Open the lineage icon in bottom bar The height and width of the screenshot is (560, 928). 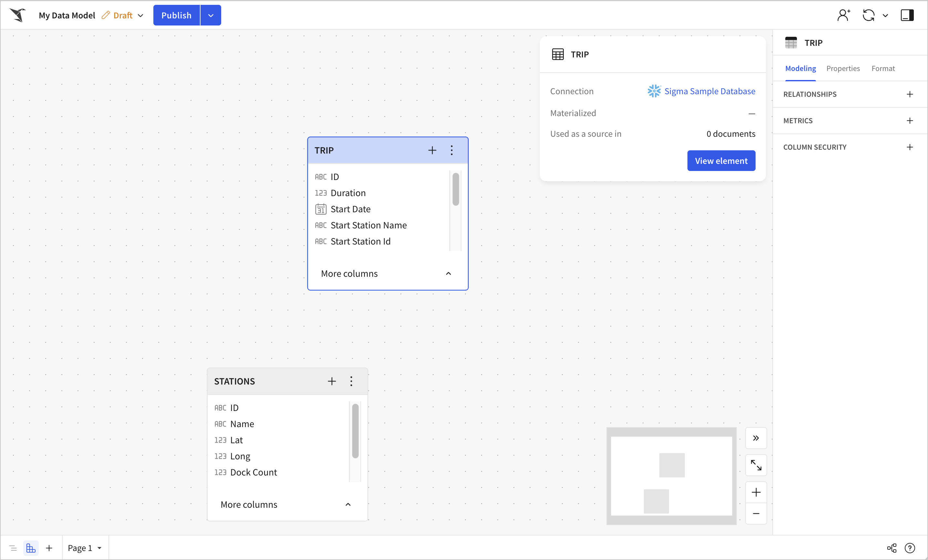click(x=892, y=548)
